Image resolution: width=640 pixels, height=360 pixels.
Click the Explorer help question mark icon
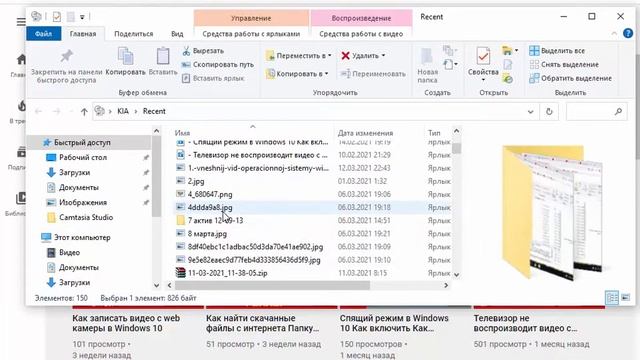coord(628,33)
